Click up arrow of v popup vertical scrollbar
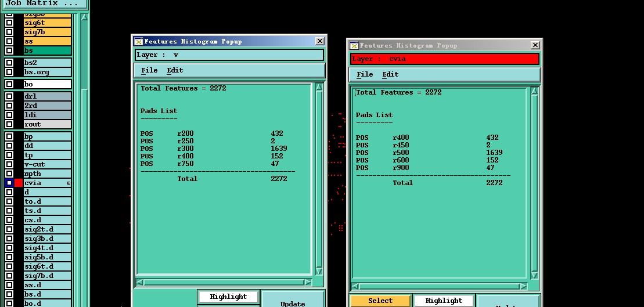The image size is (644, 307). [x=319, y=87]
